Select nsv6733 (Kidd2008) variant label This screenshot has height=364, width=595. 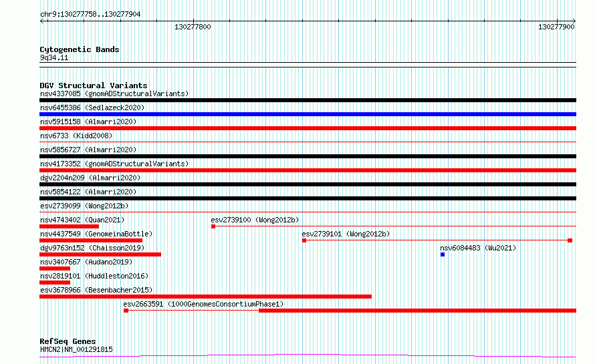click(x=76, y=136)
